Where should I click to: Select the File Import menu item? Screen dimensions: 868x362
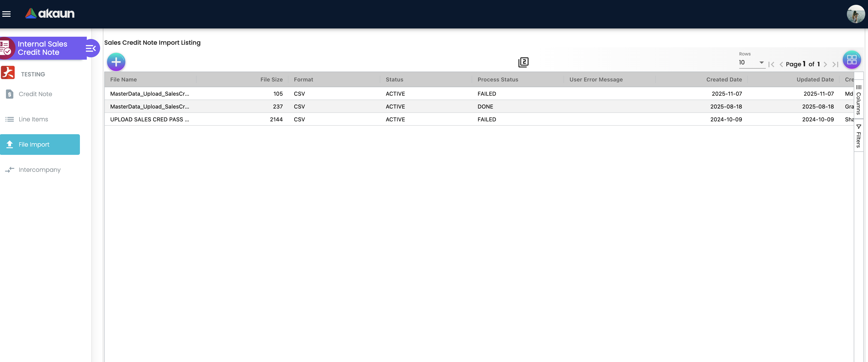40,145
